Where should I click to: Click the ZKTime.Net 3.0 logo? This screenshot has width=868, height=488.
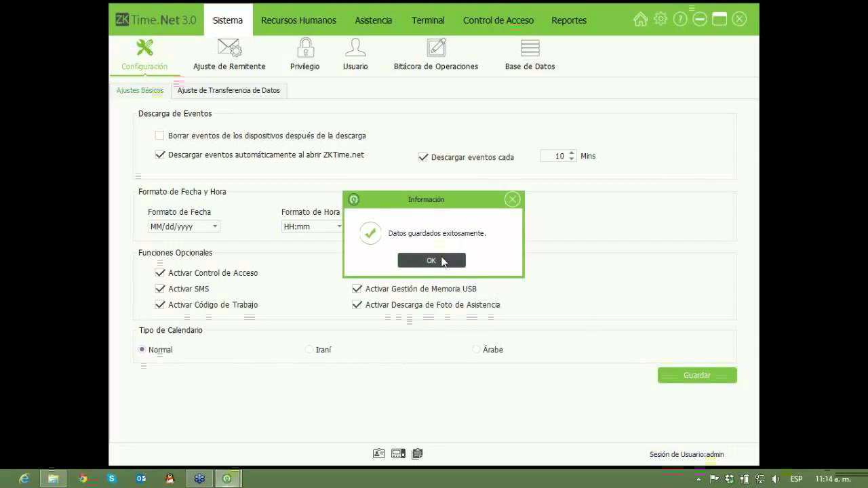[x=156, y=20]
